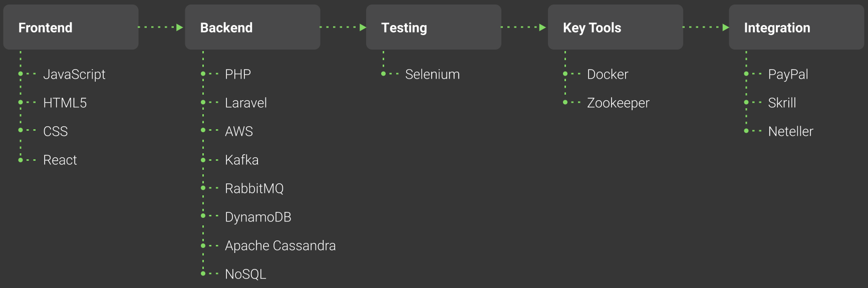Click PayPal under Integration

(788, 74)
